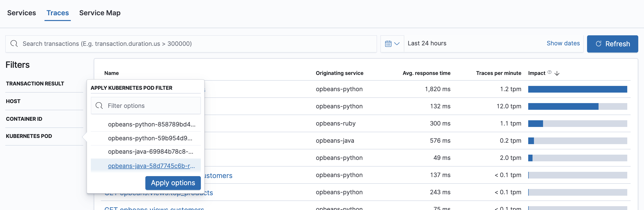Viewport: 644px width, 210px height.
Task: Click the Refresh button
Action: [x=612, y=44]
